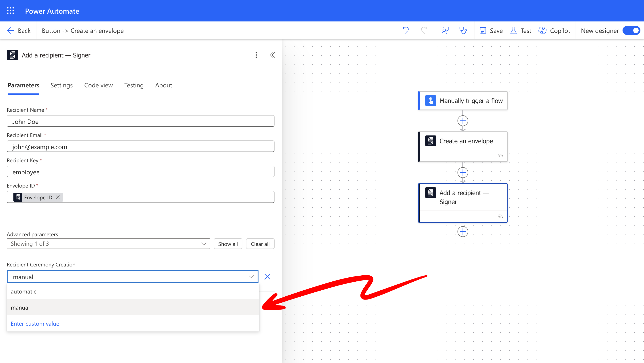Click the connection link icon on Create an envelope
The width and height of the screenshot is (644, 363).
500,156
